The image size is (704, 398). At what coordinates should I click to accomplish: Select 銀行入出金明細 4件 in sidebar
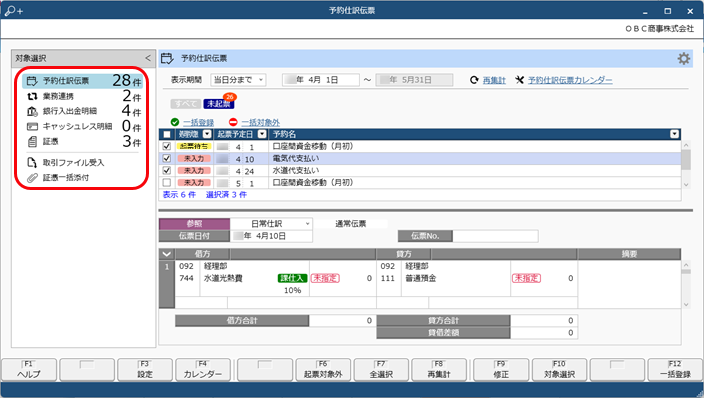83,111
